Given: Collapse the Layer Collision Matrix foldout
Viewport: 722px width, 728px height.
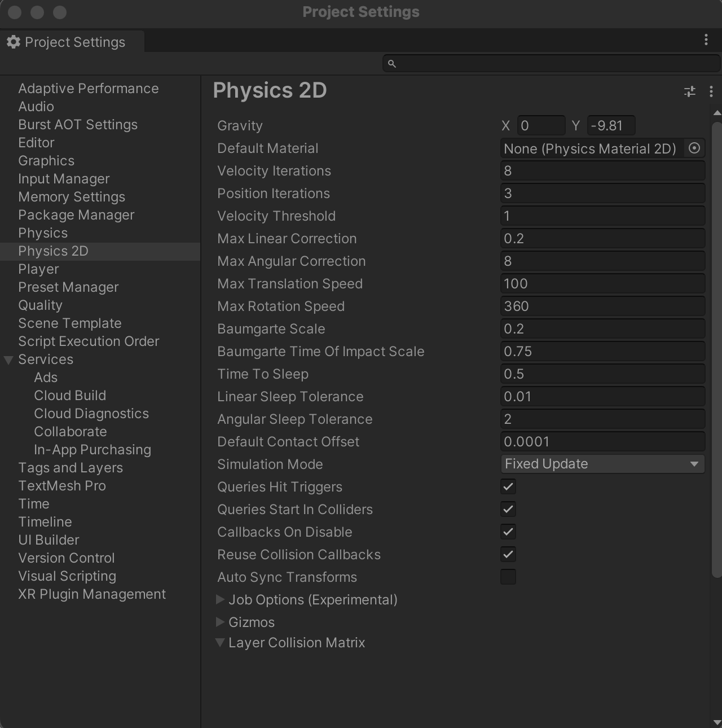Looking at the screenshot, I should 221,642.
